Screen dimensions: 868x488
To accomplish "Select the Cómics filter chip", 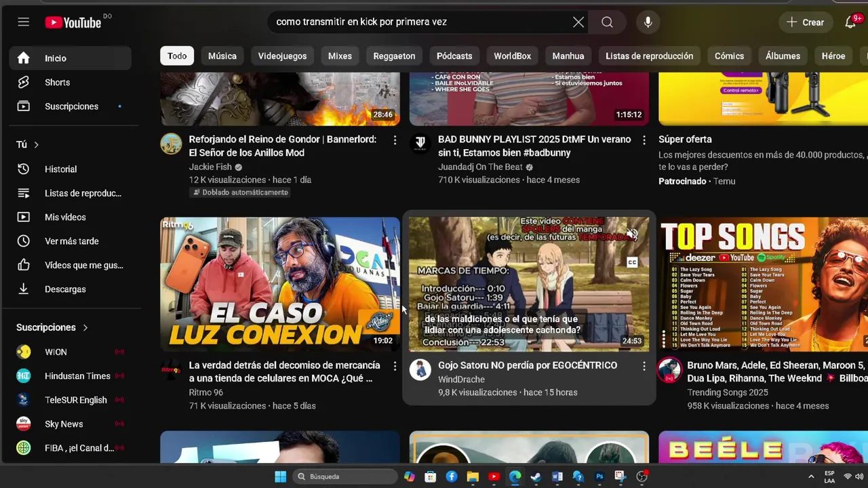I will click(729, 56).
